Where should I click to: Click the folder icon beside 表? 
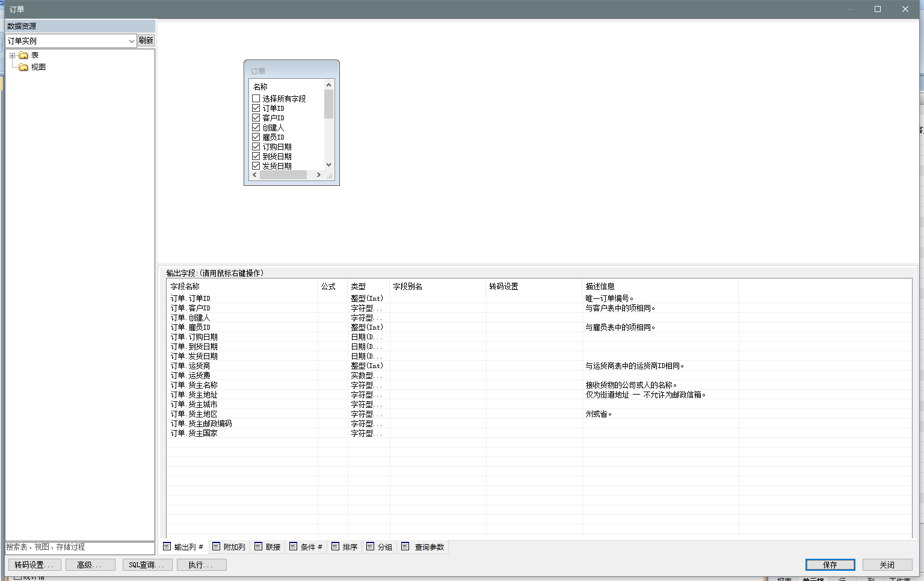click(x=23, y=55)
